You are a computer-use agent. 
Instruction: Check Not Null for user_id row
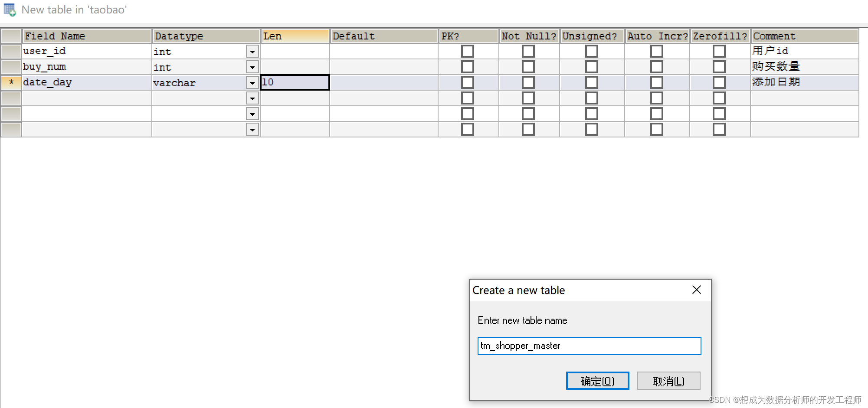528,51
